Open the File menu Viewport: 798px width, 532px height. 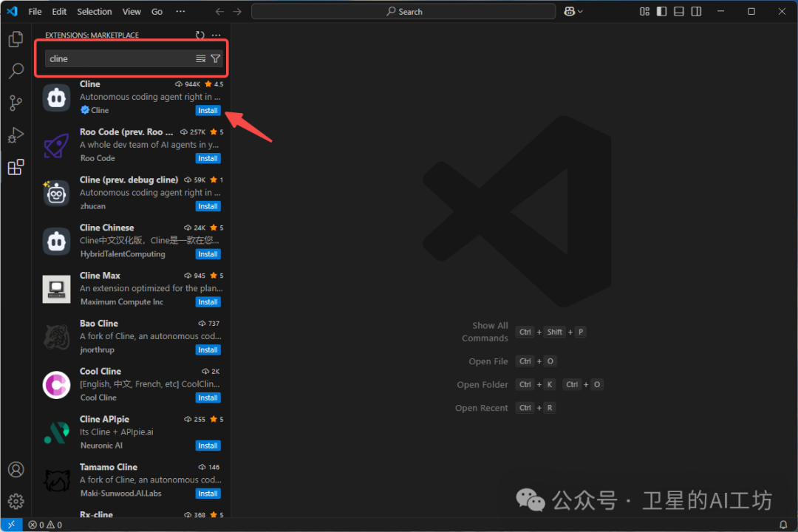pyautogui.click(x=35, y=11)
